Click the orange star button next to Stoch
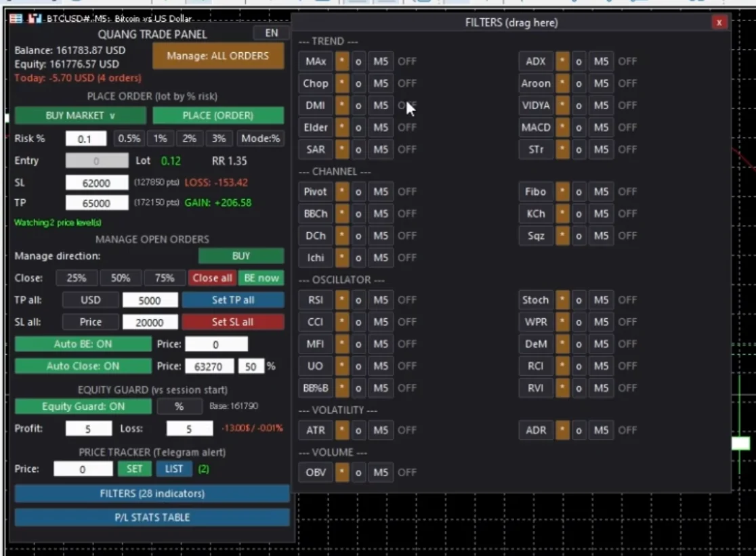The width and height of the screenshot is (756, 556). tap(562, 300)
